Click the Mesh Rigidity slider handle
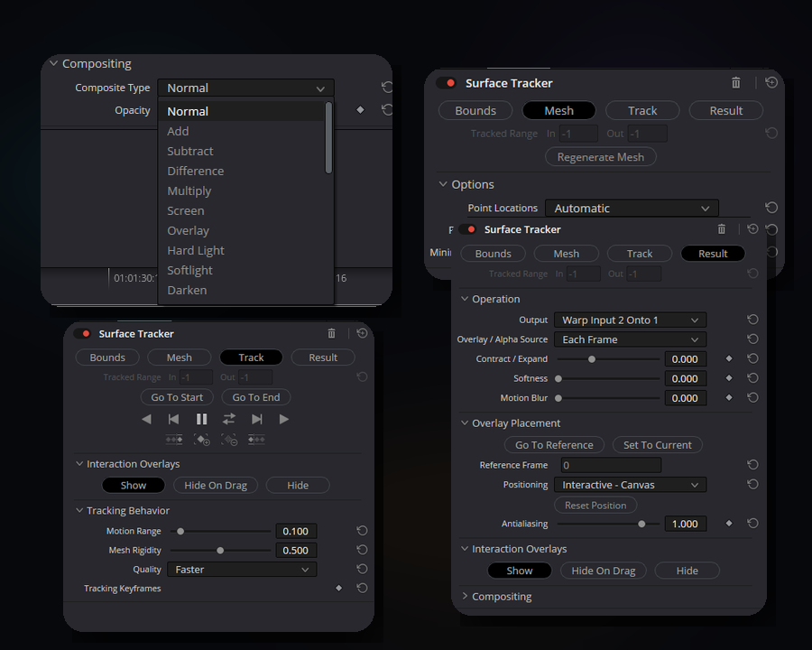812x650 pixels. [220, 551]
